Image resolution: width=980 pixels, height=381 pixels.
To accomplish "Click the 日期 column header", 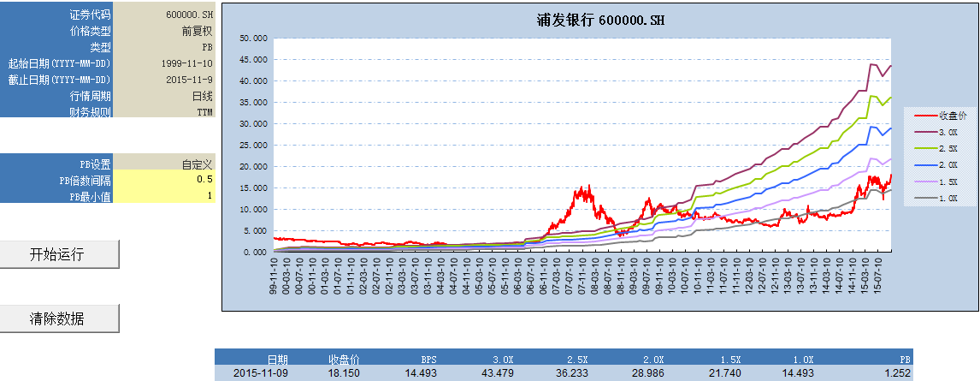I will click(278, 359).
